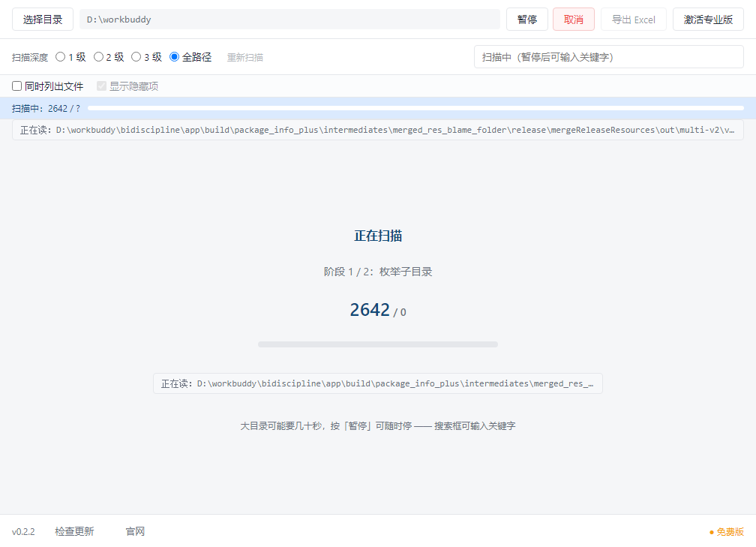Cancel the scan with 取消
This screenshot has height=547, width=756.
(x=573, y=20)
